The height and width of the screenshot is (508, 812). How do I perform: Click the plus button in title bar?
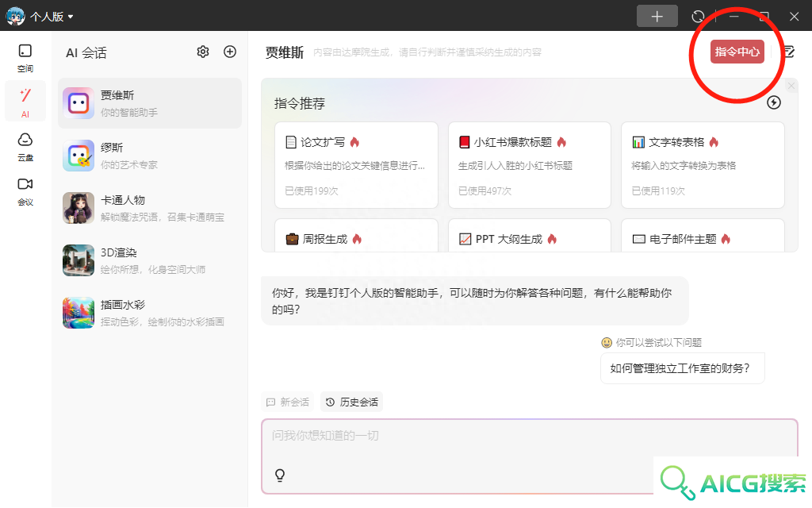pos(657,17)
